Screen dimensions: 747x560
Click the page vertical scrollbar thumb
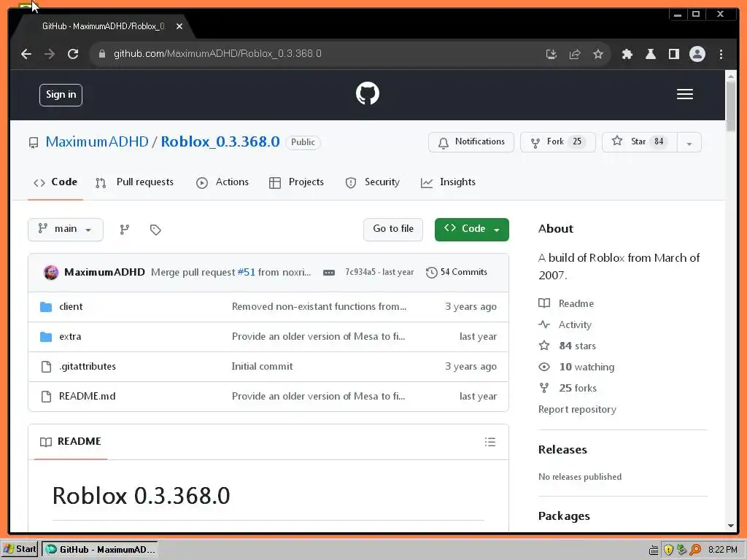(x=731, y=106)
